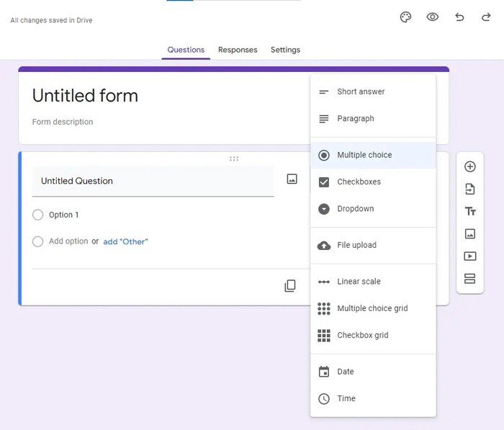Image resolution: width=504 pixels, height=430 pixels.
Task: Click the undo arrow icon
Action: click(x=459, y=17)
